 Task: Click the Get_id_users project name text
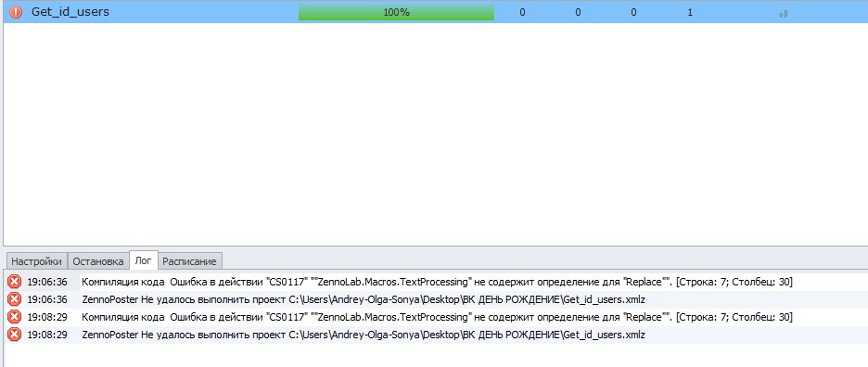click(70, 12)
